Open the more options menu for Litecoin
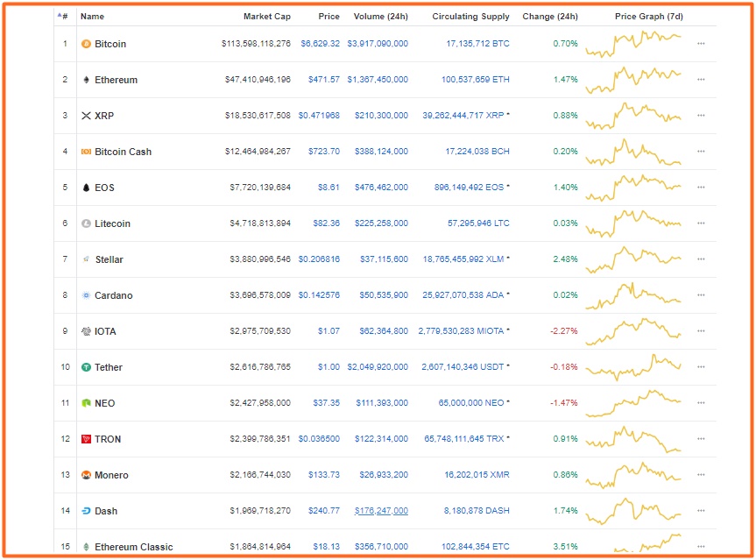The width and height of the screenshot is (756, 560). tap(701, 223)
